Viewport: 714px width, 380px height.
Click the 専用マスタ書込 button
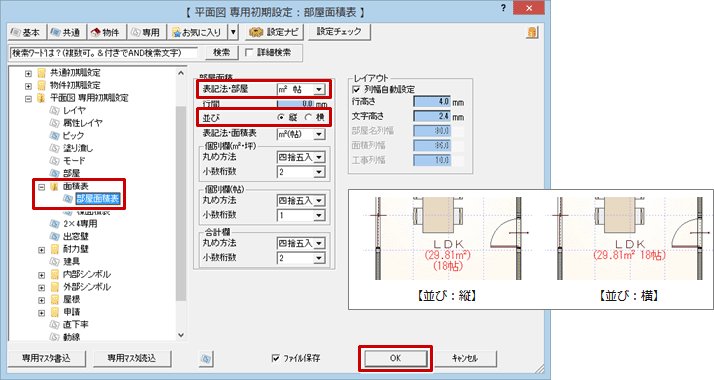[x=46, y=359]
